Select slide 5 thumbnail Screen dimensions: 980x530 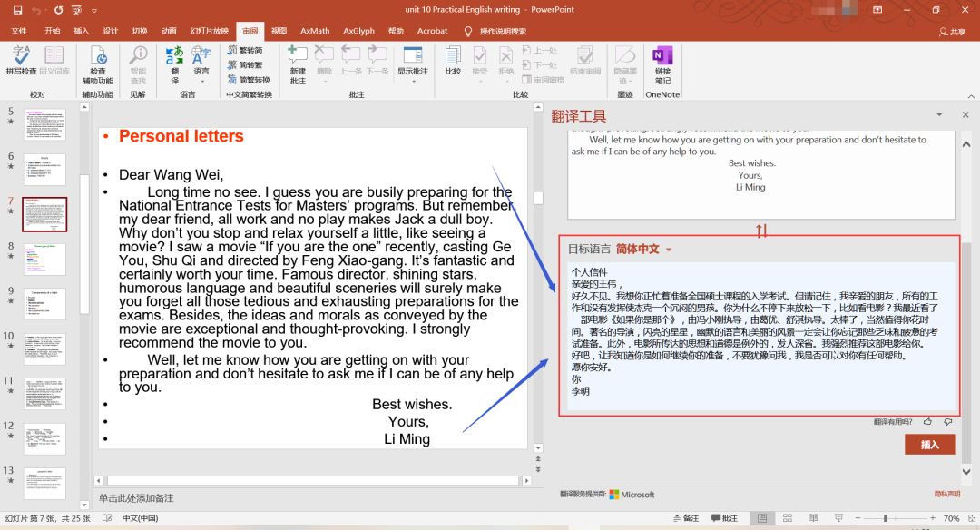[x=44, y=124]
